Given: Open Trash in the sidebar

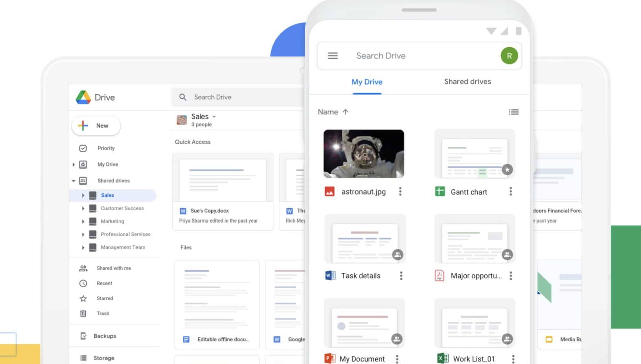Looking at the screenshot, I should (x=103, y=313).
